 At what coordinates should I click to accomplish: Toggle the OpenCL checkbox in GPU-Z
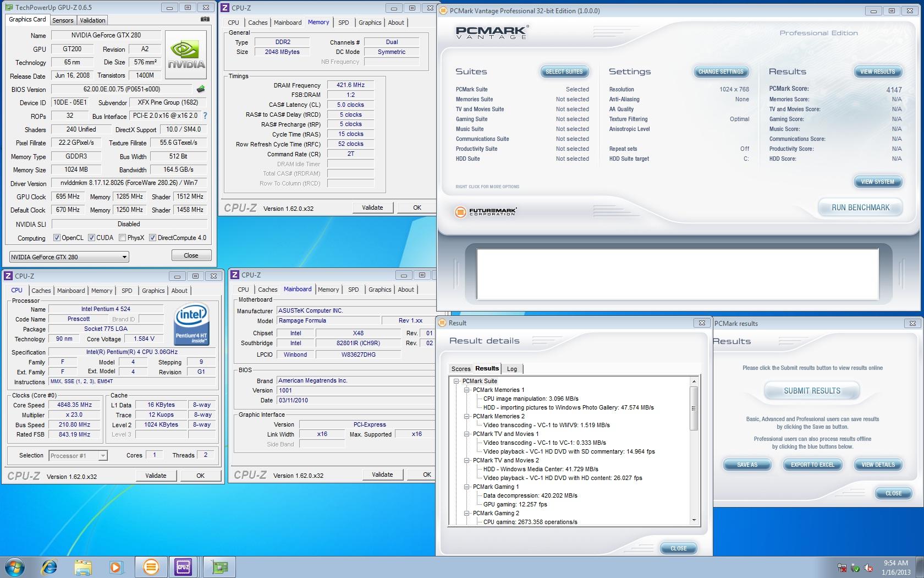(57, 238)
